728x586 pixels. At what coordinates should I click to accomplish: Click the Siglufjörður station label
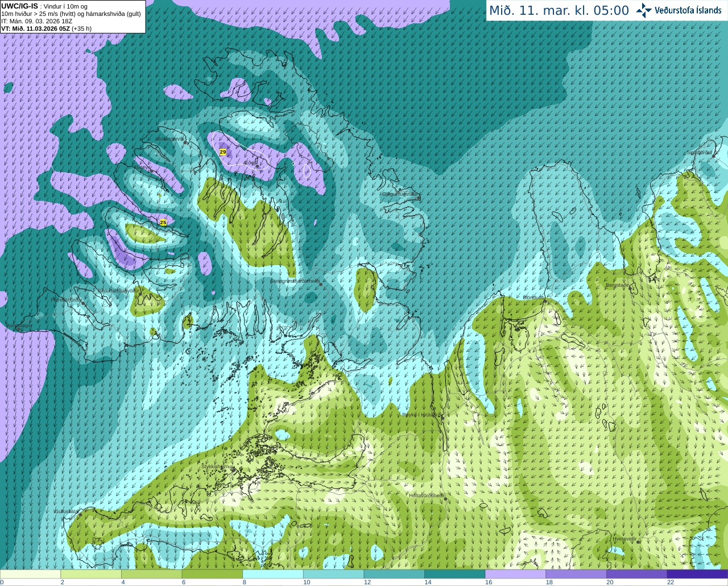699,152
